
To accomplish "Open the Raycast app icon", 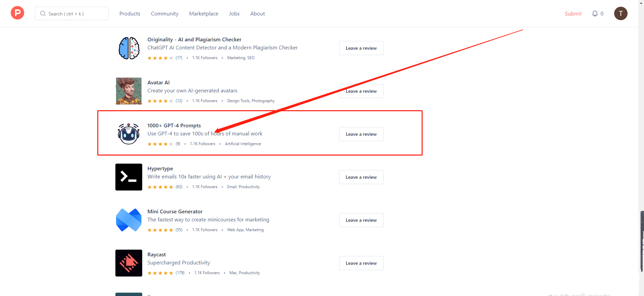I will [x=129, y=263].
